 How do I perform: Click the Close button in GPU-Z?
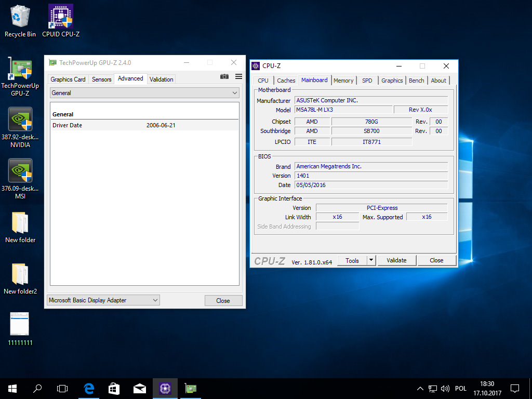(x=223, y=301)
